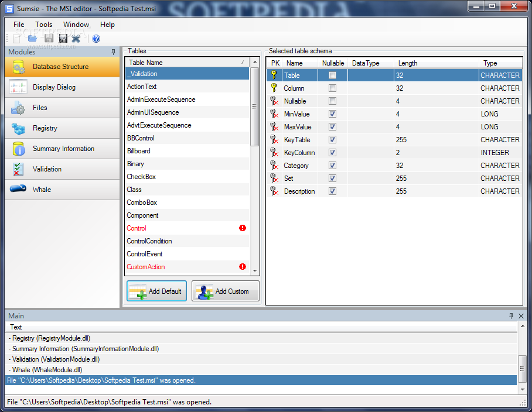Open the File menu

pyautogui.click(x=19, y=25)
